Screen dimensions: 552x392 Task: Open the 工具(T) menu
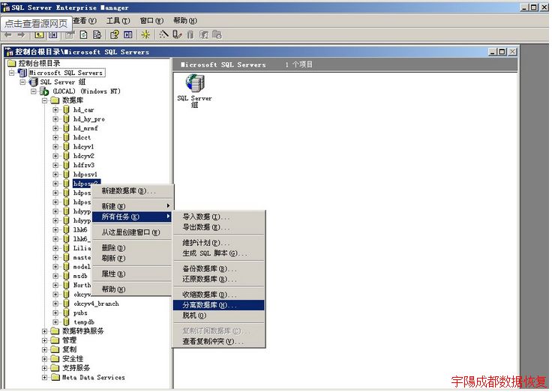pos(118,21)
